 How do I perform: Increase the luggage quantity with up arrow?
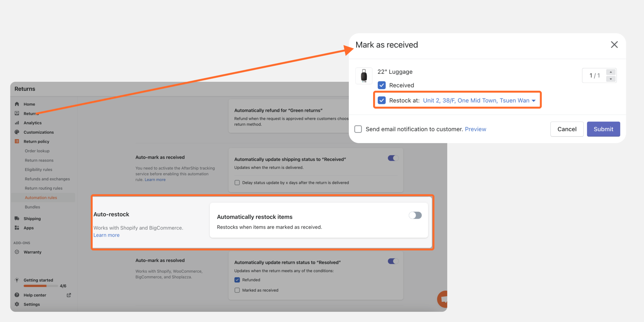tap(611, 72)
